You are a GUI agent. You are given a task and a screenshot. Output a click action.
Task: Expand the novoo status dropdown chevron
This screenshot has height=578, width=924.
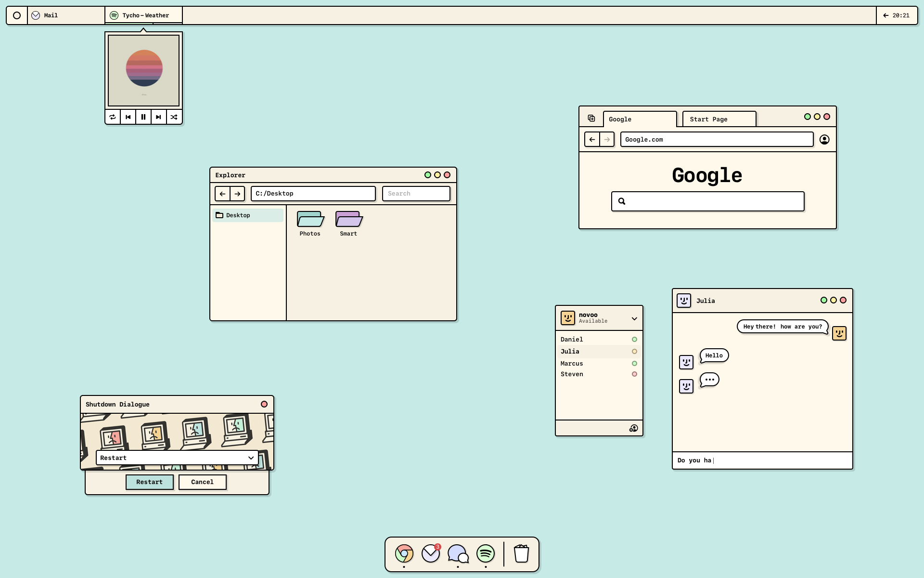pyautogui.click(x=634, y=319)
